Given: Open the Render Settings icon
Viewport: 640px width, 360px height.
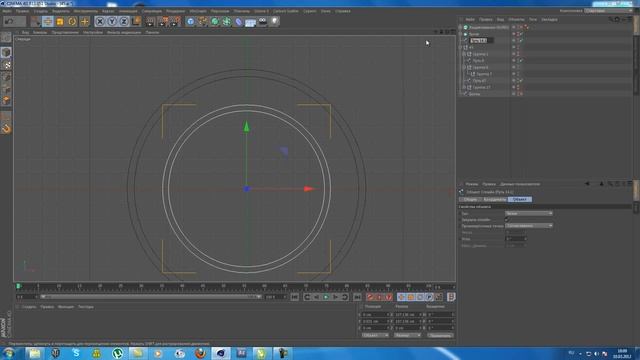Looking at the screenshot, I should (x=175, y=21).
